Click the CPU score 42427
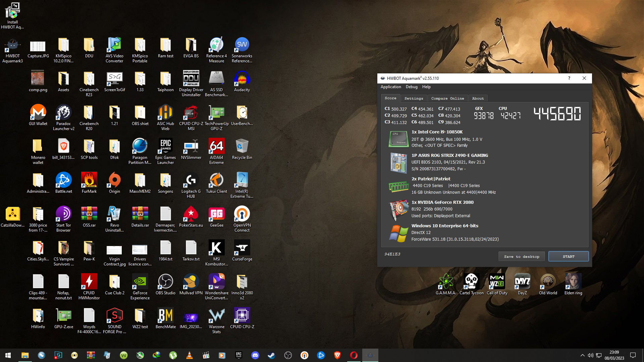644x362 pixels. pyautogui.click(x=511, y=116)
